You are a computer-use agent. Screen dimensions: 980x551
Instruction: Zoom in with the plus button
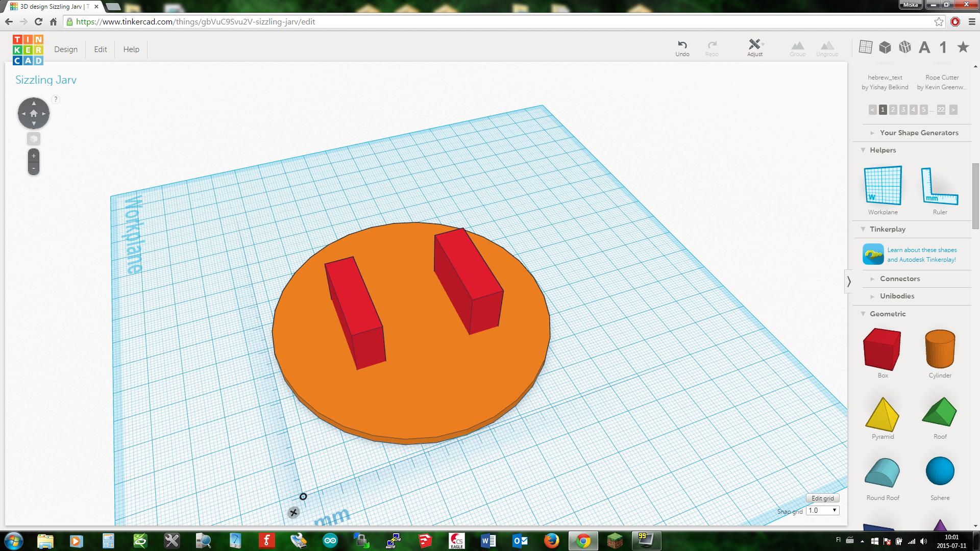tap(34, 156)
